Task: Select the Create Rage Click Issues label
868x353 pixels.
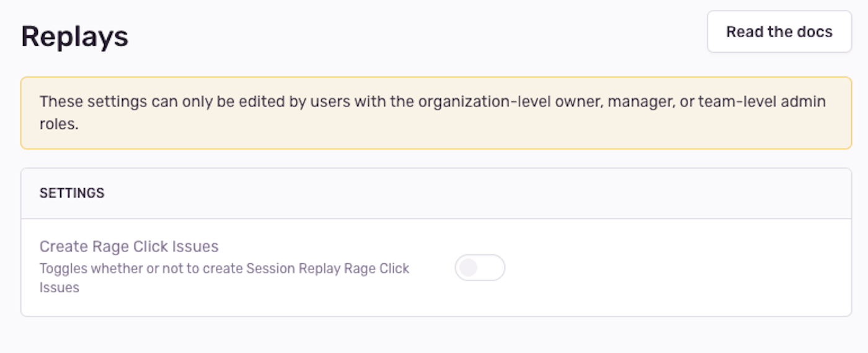Action: click(129, 246)
